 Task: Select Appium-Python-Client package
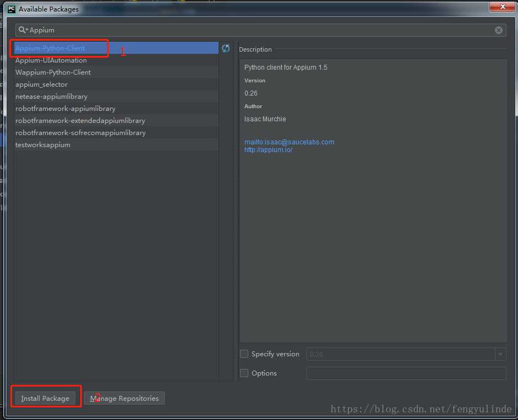(116, 48)
